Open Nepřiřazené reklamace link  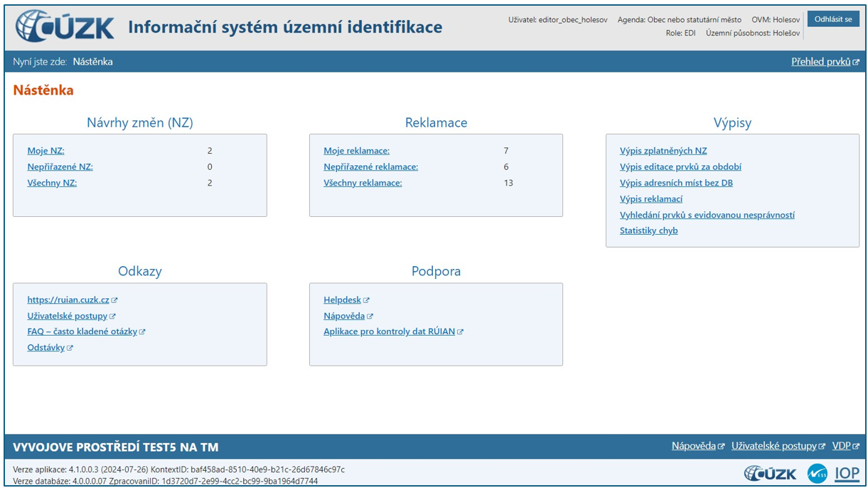[370, 166]
